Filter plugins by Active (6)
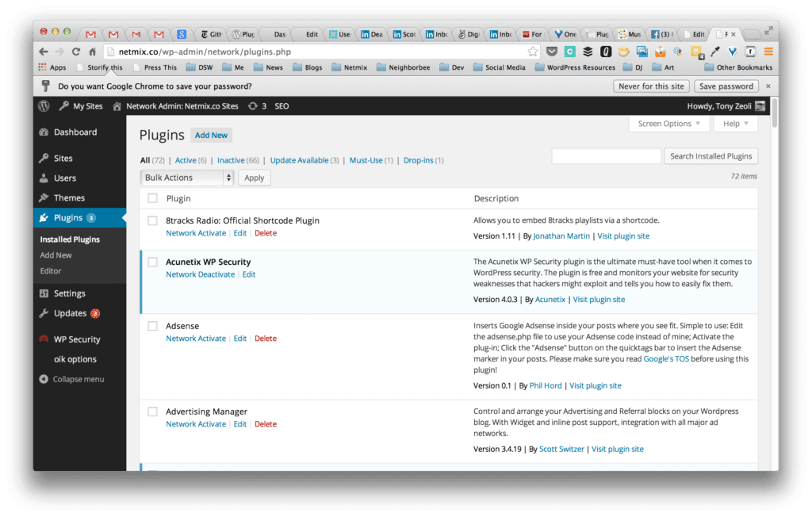 (x=190, y=160)
